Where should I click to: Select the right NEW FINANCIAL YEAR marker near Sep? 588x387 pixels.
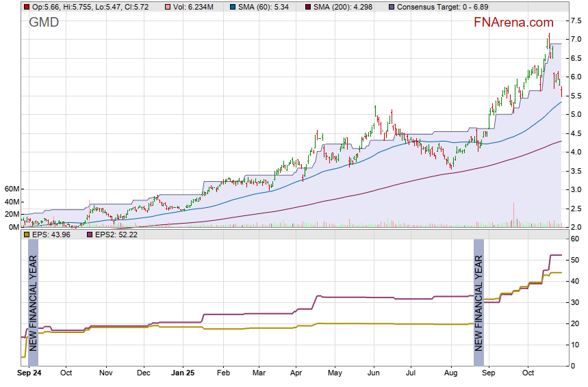tap(479, 302)
